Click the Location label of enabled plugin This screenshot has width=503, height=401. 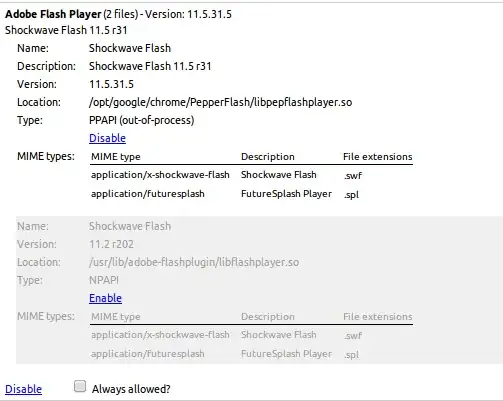point(39,102)
